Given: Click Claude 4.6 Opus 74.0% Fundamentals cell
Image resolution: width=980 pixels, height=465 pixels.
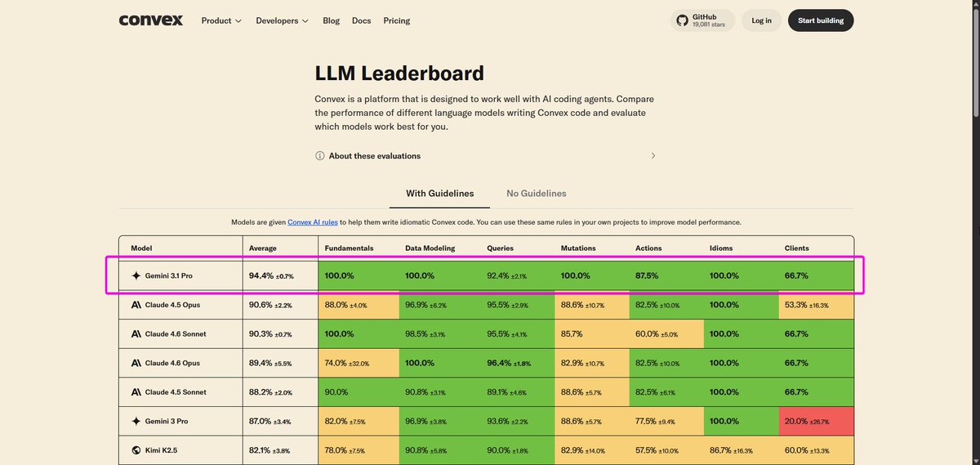Looking at the screenshot, I should [x=359, y=363].
